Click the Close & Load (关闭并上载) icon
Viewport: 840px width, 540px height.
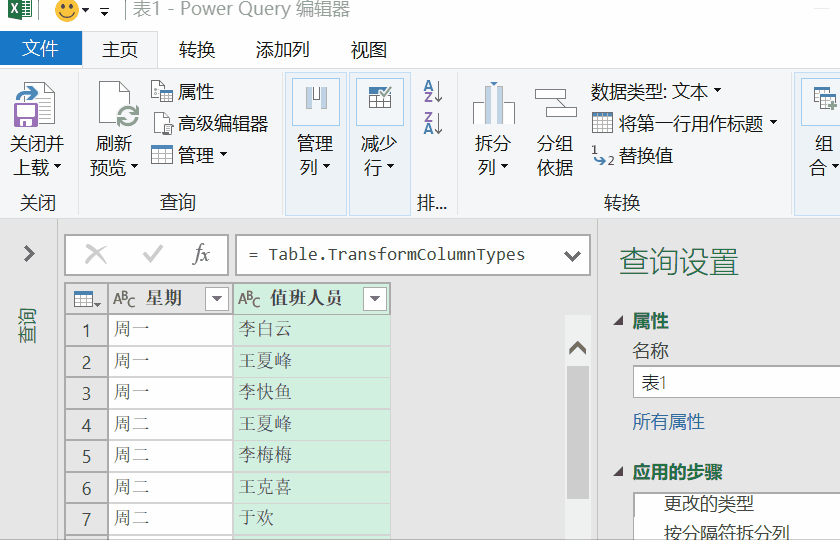[x=34, y=104]
